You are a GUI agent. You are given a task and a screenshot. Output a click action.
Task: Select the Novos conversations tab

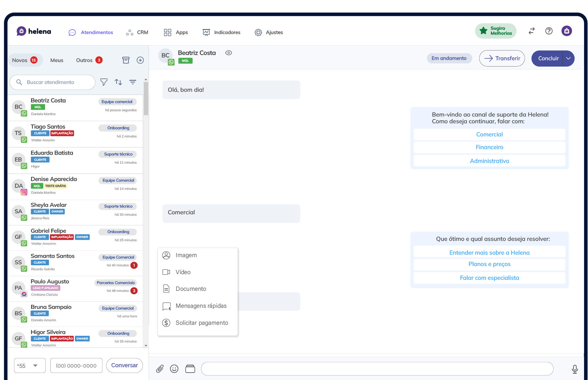tap(25, 60)
